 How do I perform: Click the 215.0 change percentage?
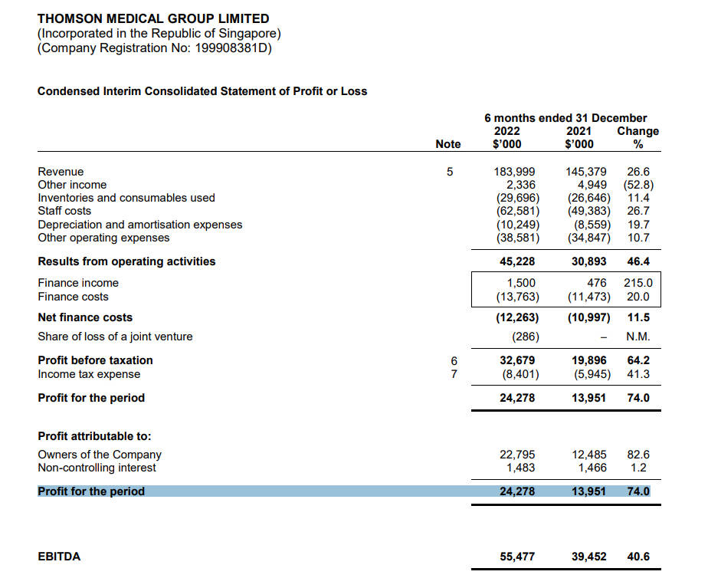tap(638, 283)
